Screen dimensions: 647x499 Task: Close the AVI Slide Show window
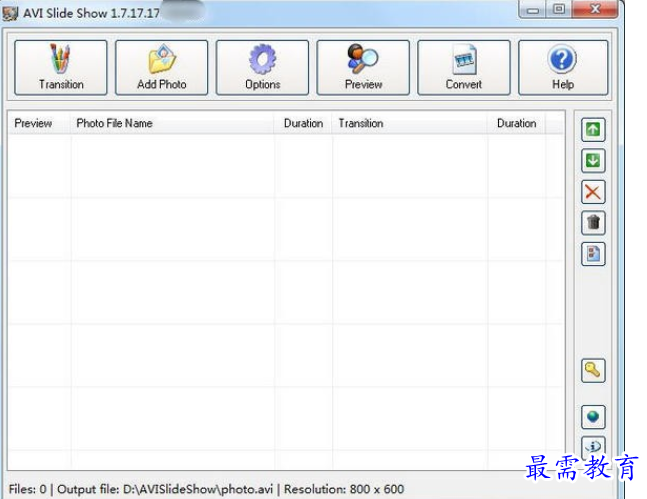595,10
